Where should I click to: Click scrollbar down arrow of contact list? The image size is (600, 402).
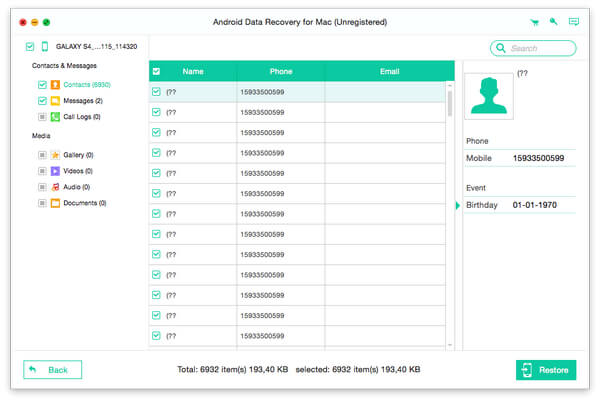(450, 345)
